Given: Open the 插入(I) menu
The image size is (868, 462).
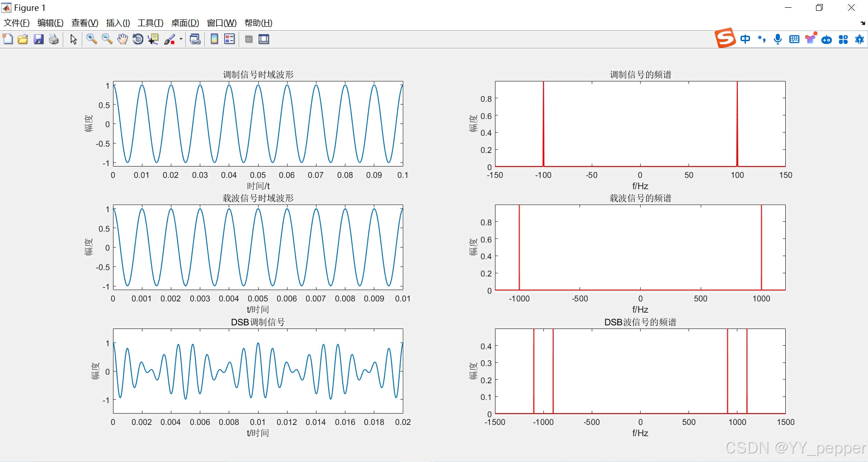Looking at the screenshot, I should (x=118, y=23).
